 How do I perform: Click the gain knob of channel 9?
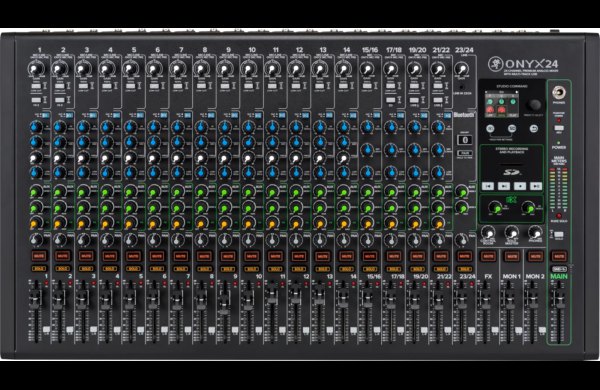tap(225, 70)
